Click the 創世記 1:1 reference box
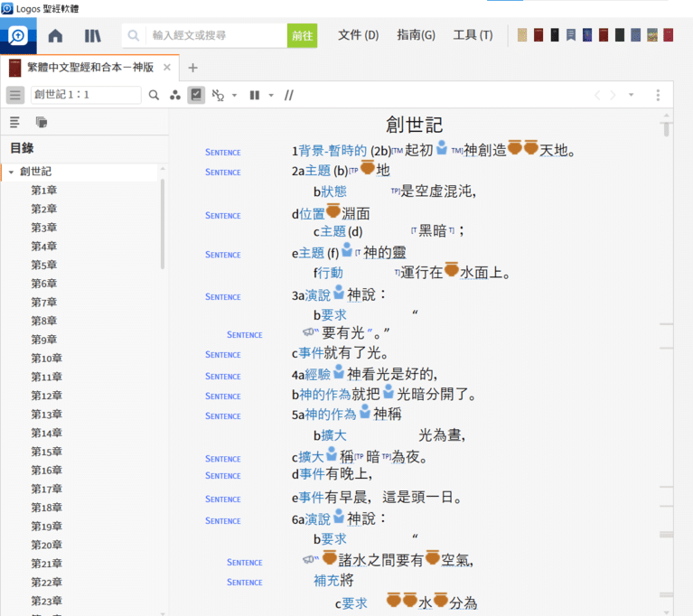Viewport: 693px width, 616px height. tap(85, 95)
